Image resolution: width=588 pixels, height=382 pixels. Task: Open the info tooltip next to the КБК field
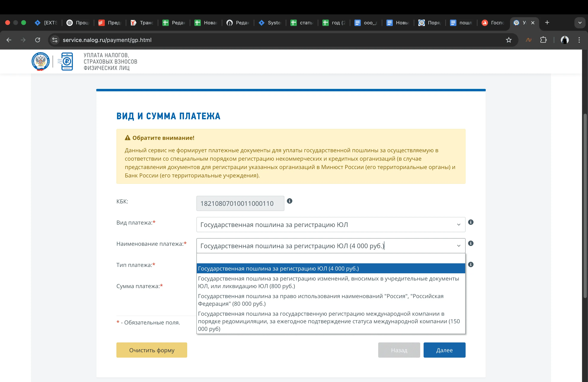[x=290, y=201]
